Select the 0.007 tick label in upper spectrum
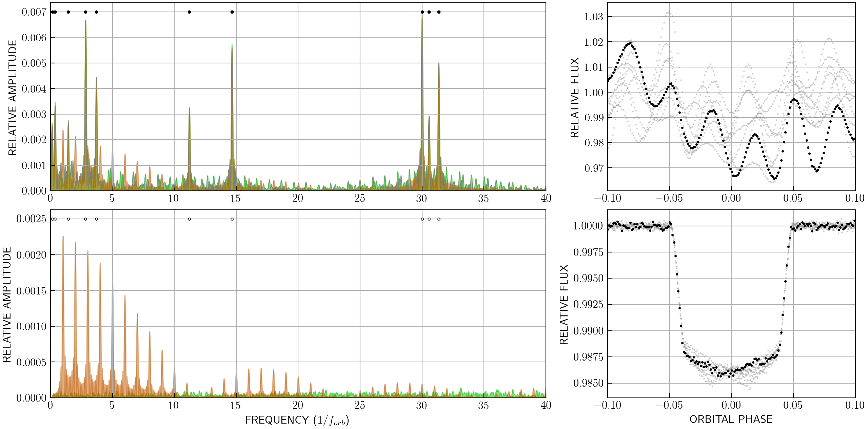The width and height of the screenshot is (868, 429). click(x=34, y=12)
